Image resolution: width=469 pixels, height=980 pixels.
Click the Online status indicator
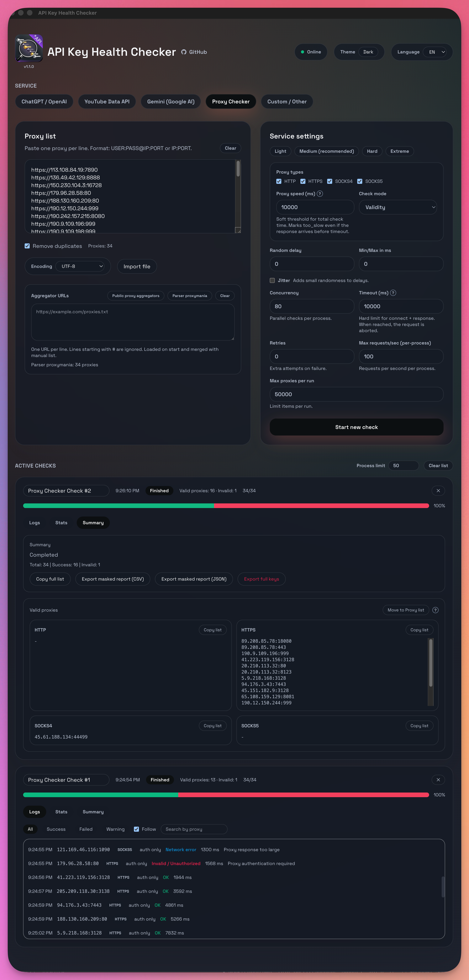pos(311,52)
